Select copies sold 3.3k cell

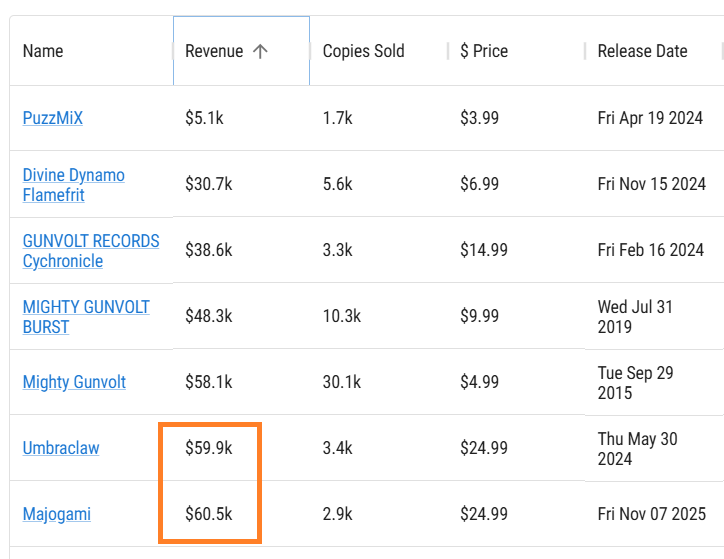click(x=378, y=250)
